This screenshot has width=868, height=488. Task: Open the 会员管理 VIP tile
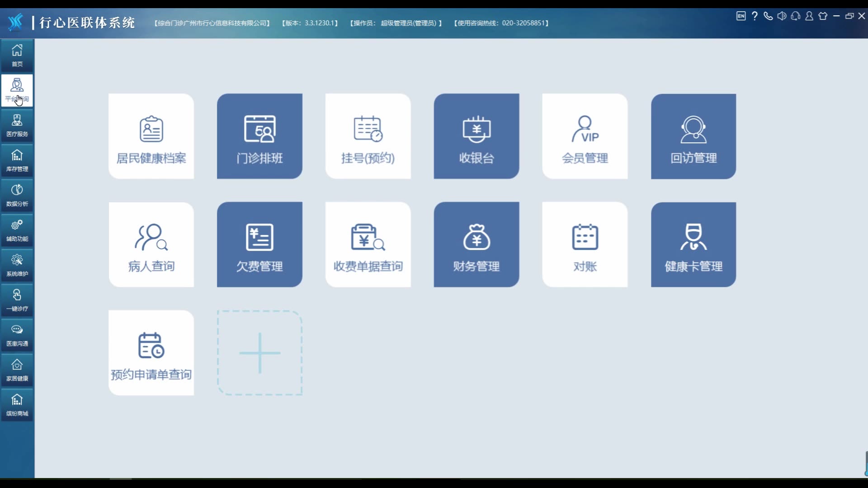(x=585, y=136)
